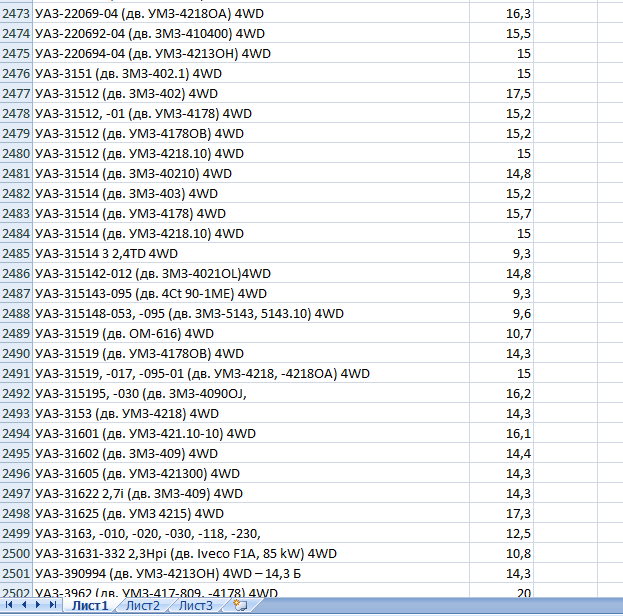Switch to Лист1 sheet tab

(x=89, y=606)
